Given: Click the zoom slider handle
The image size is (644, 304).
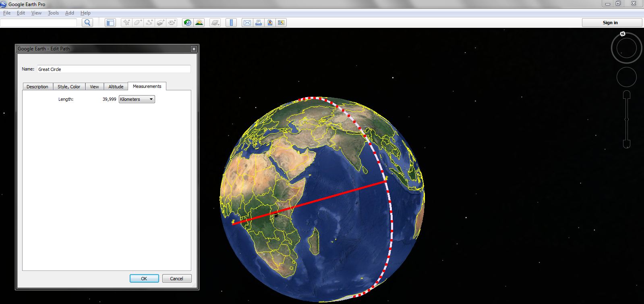Looking at the screenshot, I should (x=627, y=119).
